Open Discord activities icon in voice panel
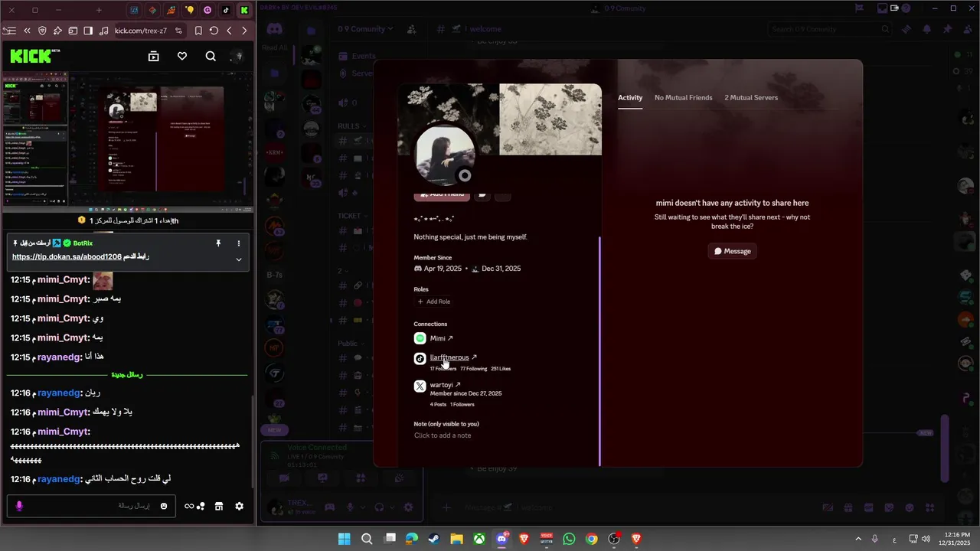Viewport: 980px width, 551px height. (361, 478)
